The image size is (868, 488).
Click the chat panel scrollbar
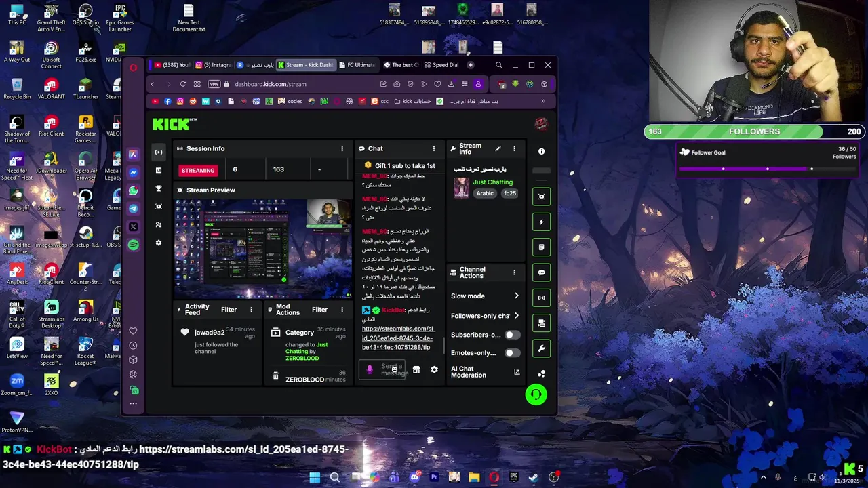(x=444, y=346)
